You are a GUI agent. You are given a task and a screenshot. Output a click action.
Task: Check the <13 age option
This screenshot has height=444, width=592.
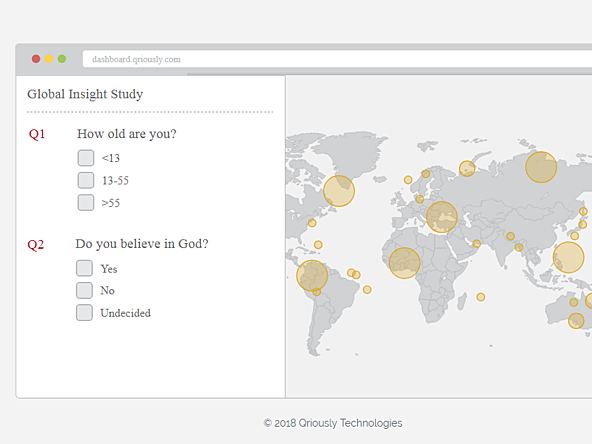pos(86,158)
